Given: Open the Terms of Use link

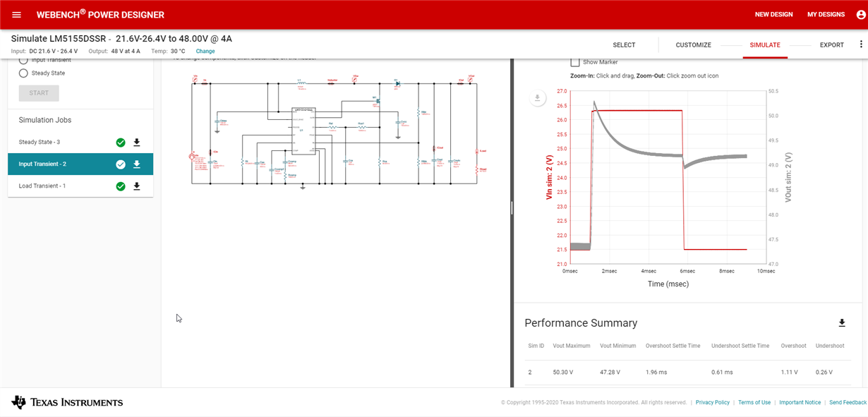Looking at the screenshot, I should click(754, 402).
